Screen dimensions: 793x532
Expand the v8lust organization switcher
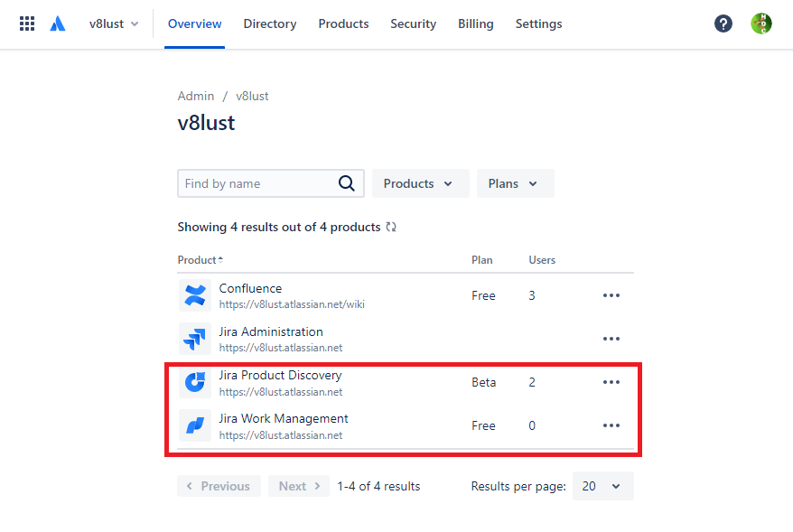pyautogui.click(x=114, y=23)
